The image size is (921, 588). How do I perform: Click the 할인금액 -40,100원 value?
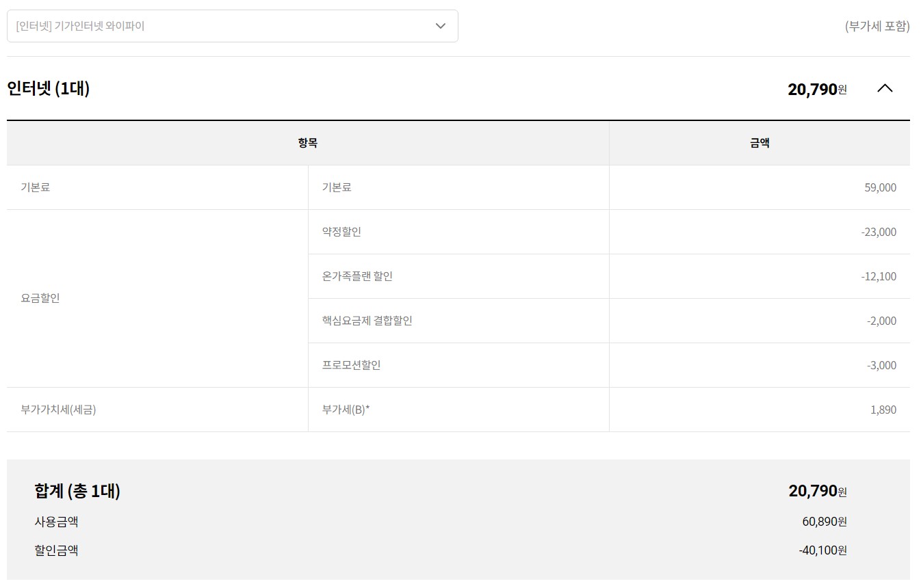click(x=822, y=550)
